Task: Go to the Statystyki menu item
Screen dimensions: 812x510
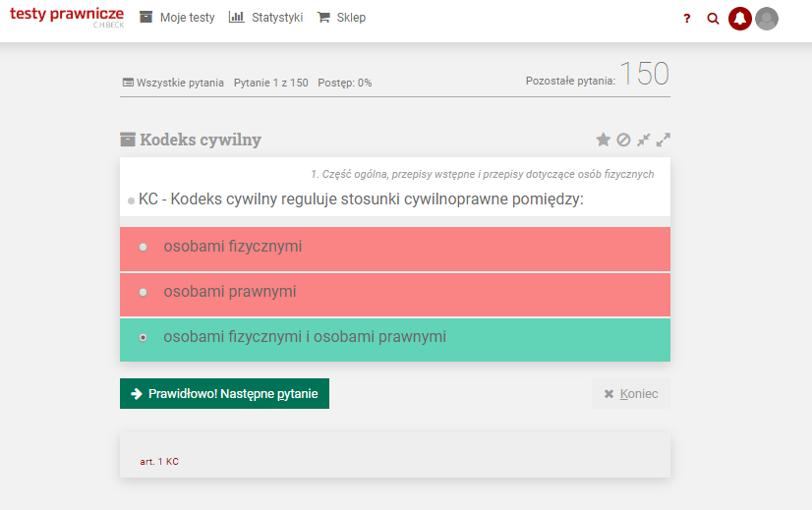Action: [265, 18]
